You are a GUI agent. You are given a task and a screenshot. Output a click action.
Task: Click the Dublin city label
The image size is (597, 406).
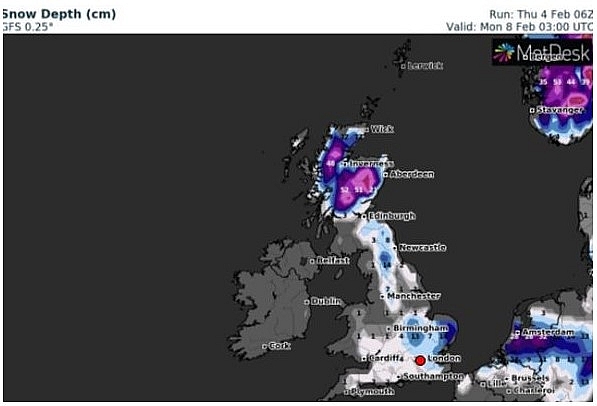click(x=326, y=301)
